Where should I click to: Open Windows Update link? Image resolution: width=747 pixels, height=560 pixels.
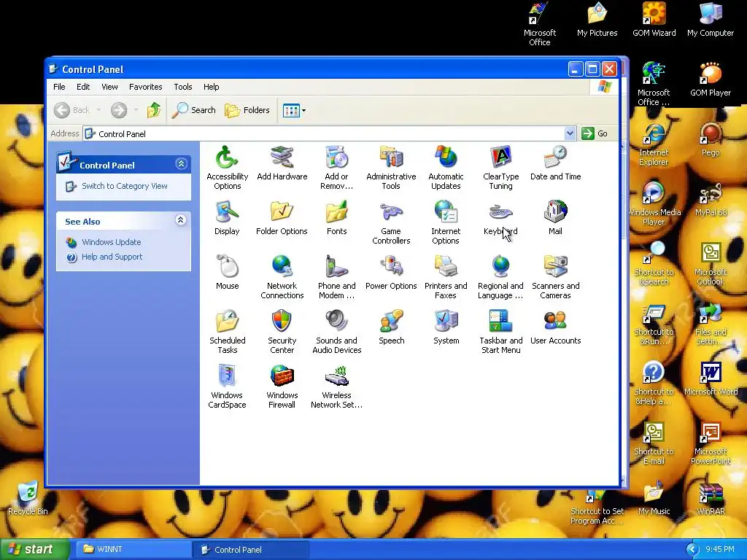(x=111, y=242)
